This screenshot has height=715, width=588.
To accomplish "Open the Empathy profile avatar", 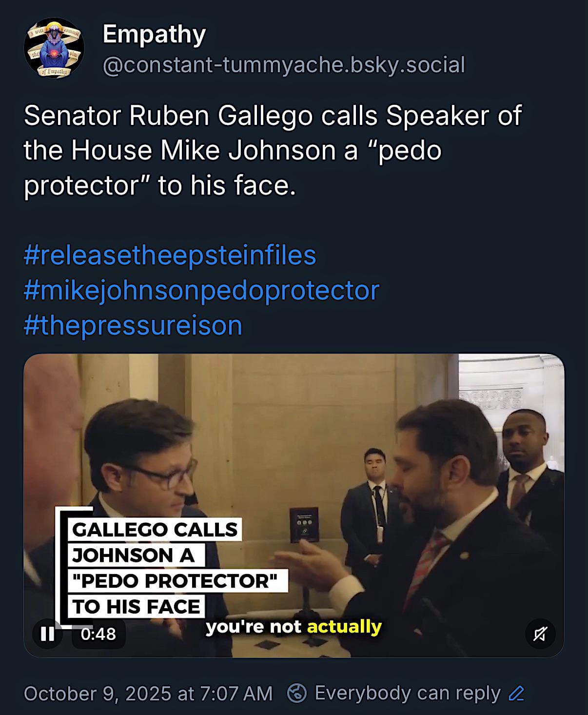I will tap(54, 48).
